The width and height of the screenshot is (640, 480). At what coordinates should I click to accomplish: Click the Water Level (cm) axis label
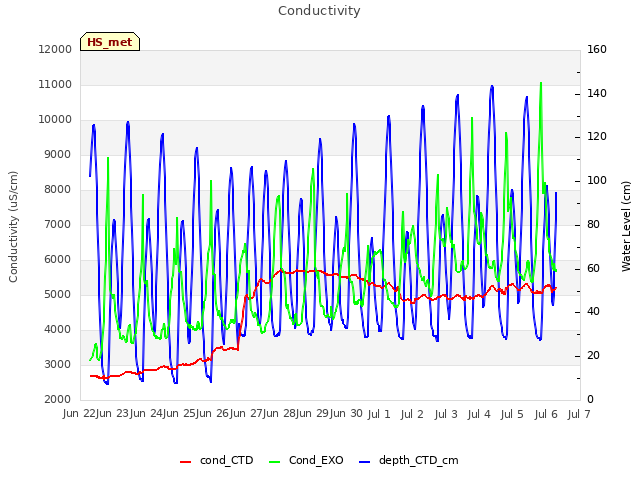626,227
